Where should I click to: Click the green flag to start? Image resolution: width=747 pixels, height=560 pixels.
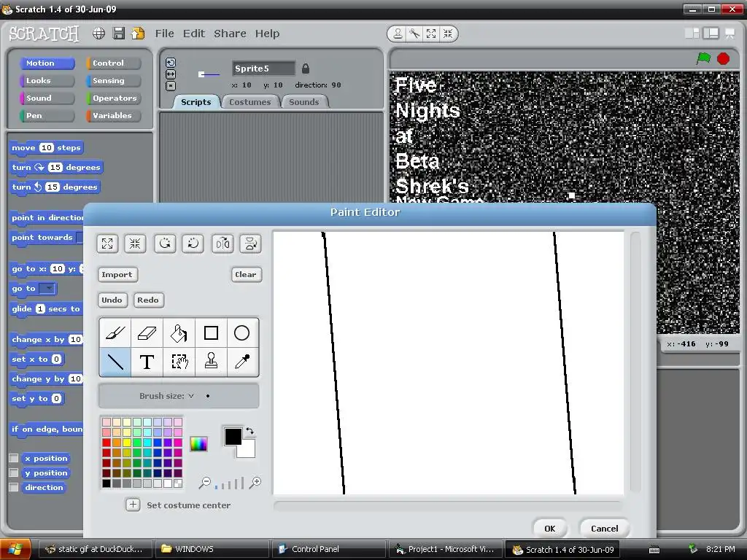[703, 58]
